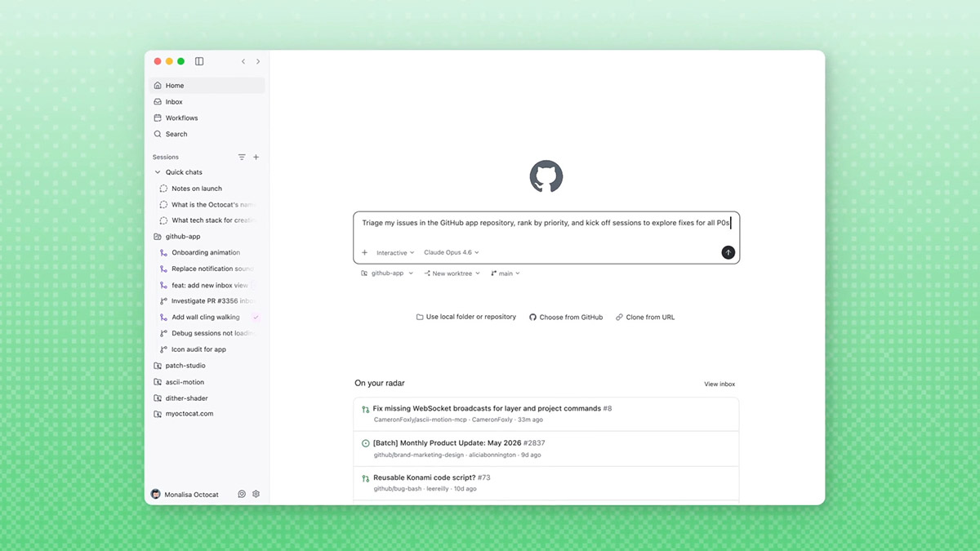
Task: Open the Interactive mode dropdown
Action: pyautogui.click(x=395, y=253)
